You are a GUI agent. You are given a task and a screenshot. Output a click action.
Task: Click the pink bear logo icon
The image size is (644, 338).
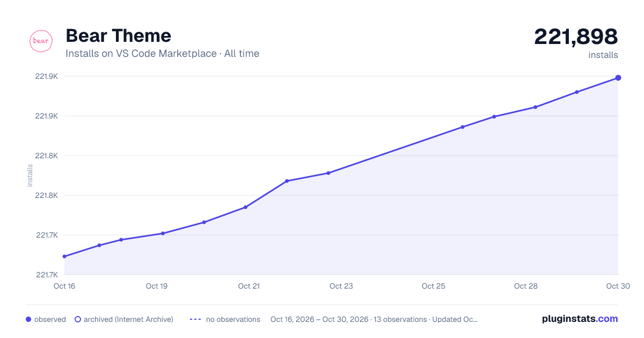[x=41, y=41]
